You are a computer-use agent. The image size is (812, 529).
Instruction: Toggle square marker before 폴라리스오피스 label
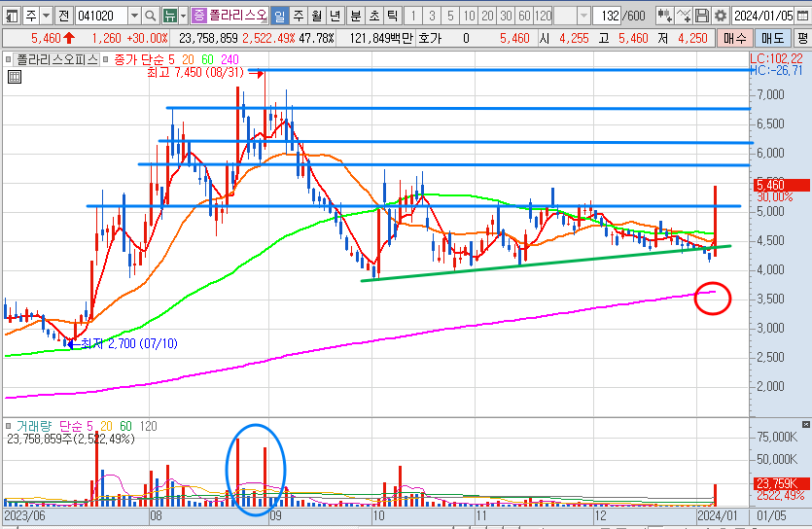pos(9,59)
